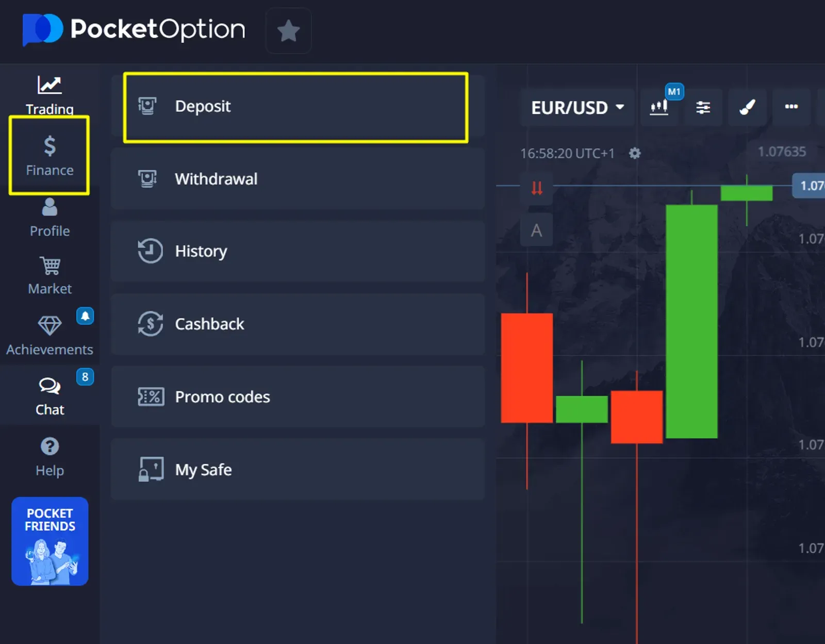
Task: Toggle the red arrows auto-scroll button
Action: [537, 188]
